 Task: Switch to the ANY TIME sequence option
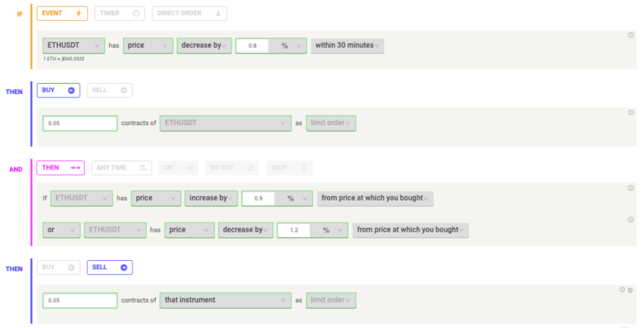[x=122, y=168]
